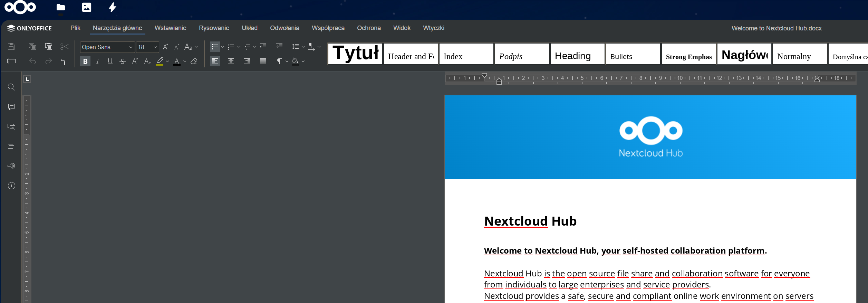Switch to the Układ tab
Image resolution: width=868 pixels, height=303 pixels.
[x=250, y=28]
